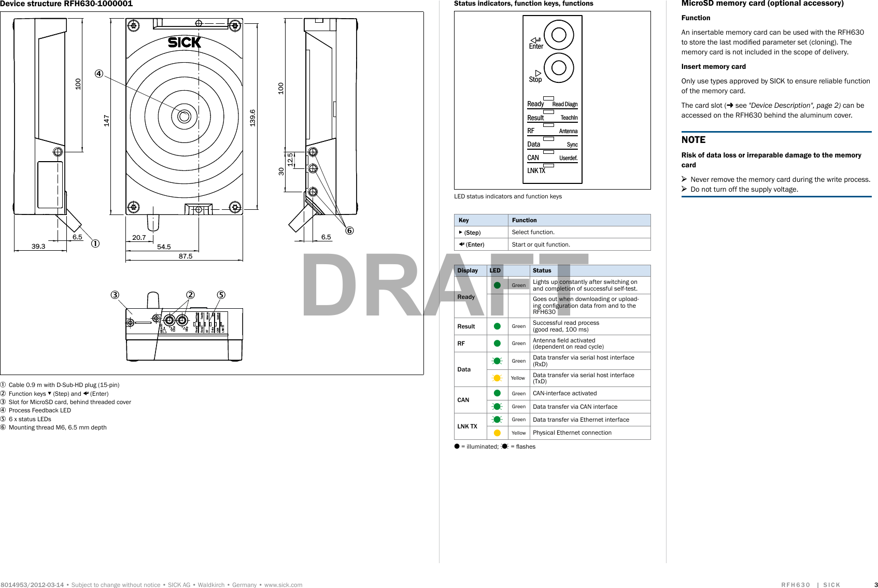The height and width of the screenshot is (588, 878).
Task: Click the 147 height dimension label
Action: (x=106, y=121)
